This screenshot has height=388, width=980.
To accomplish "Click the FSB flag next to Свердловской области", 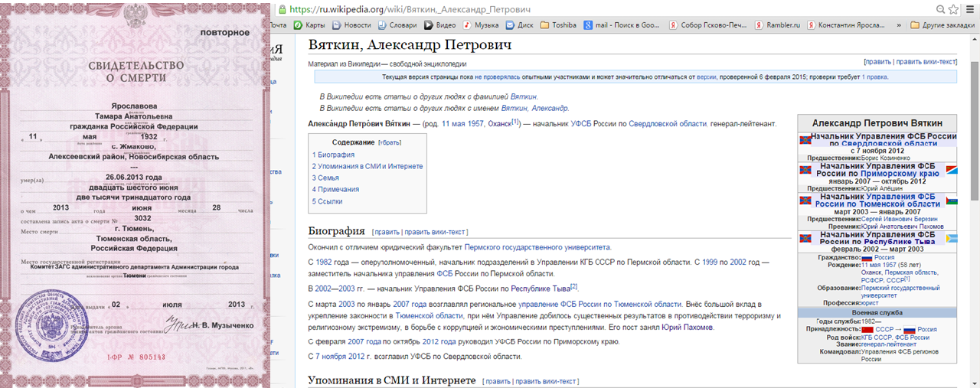I will click(x=805, y=140).
